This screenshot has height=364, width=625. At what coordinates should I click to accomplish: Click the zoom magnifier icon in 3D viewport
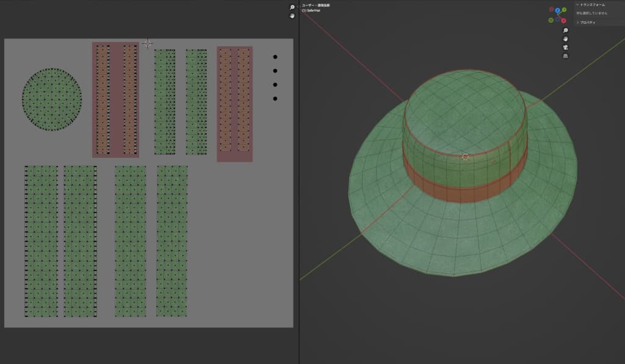(565, 30)
